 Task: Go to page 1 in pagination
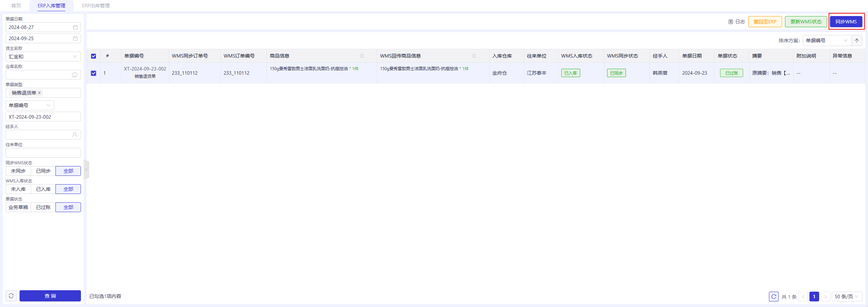[x=814, y=297]
